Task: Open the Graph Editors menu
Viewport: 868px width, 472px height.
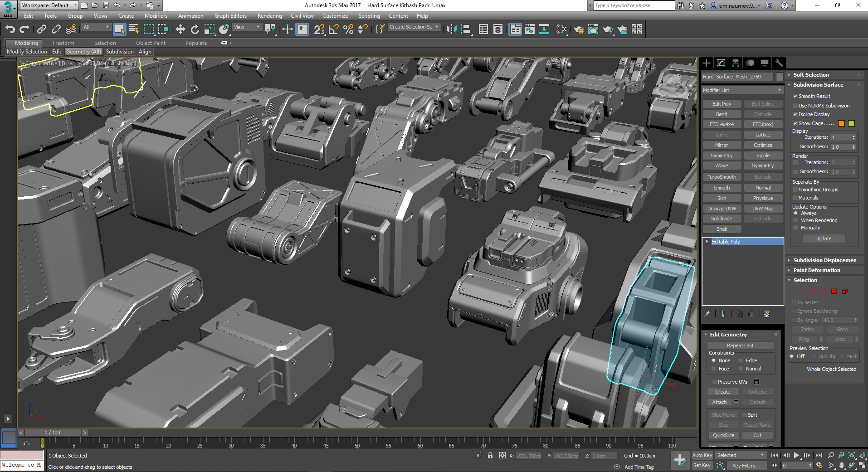Action: [230, 16]
